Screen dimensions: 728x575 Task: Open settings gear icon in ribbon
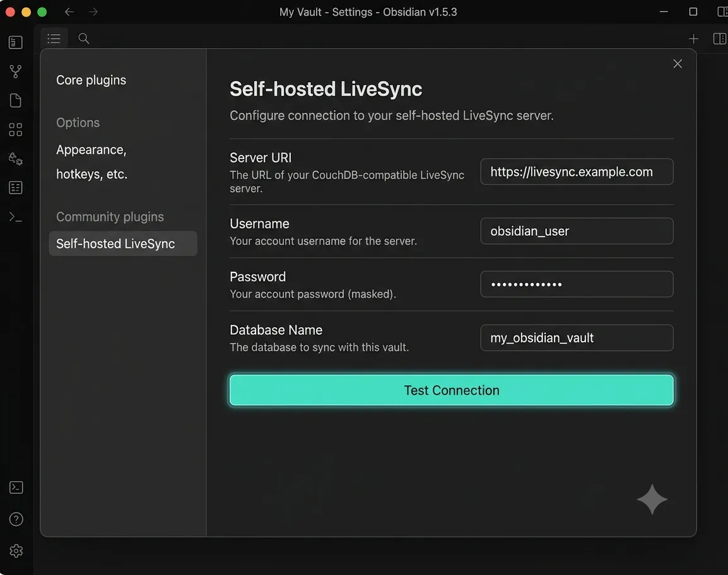click(16, 551)
